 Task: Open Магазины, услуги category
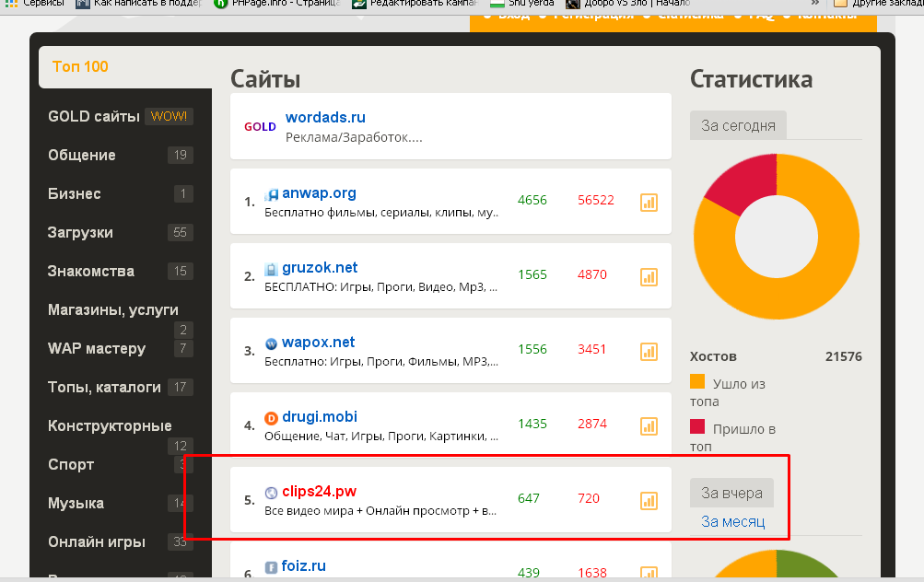(113, 309)
